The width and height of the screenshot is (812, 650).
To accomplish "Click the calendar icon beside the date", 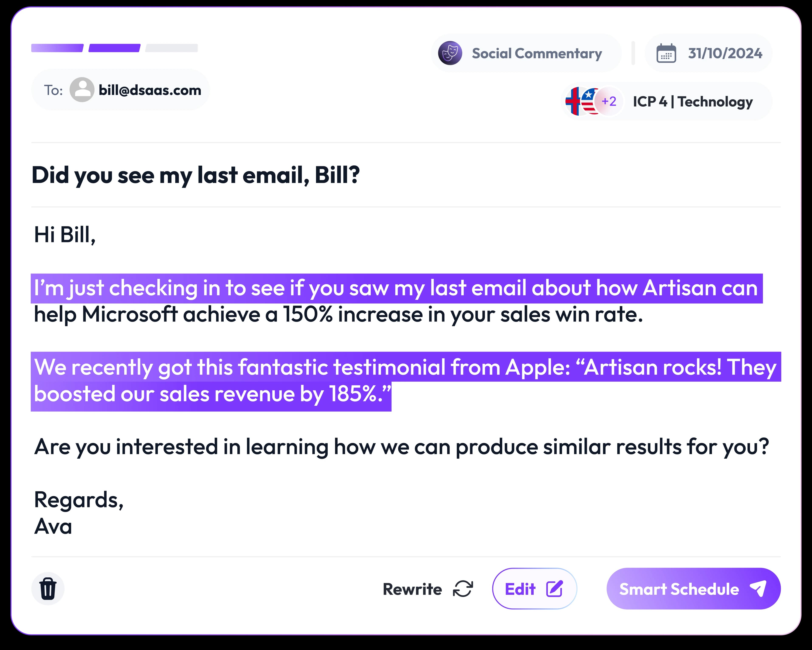I will coord(666,53).
